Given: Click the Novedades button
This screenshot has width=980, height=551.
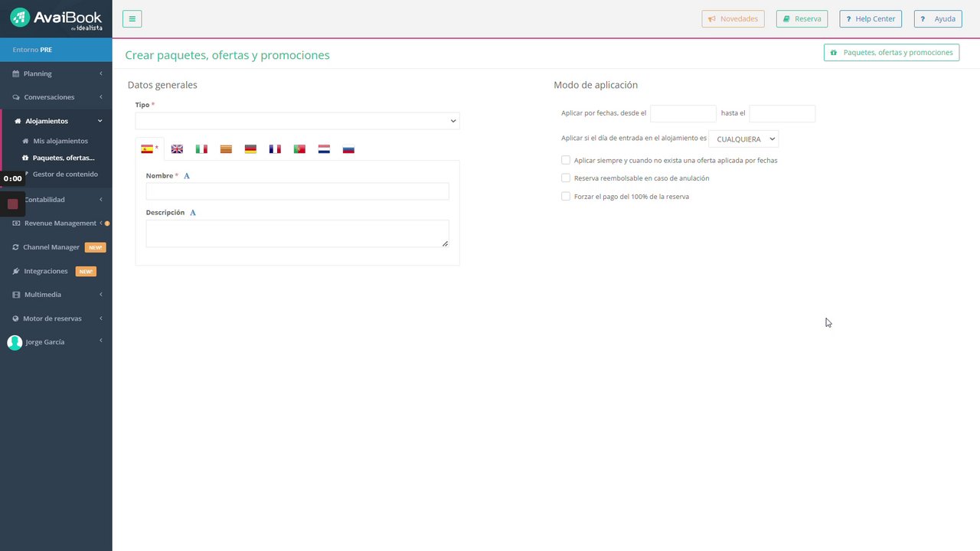Looking at the screenshot, I should (733, 19).
